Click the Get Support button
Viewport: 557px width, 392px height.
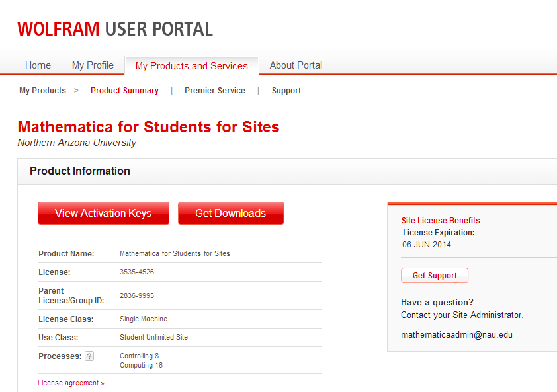pos(435,275)
